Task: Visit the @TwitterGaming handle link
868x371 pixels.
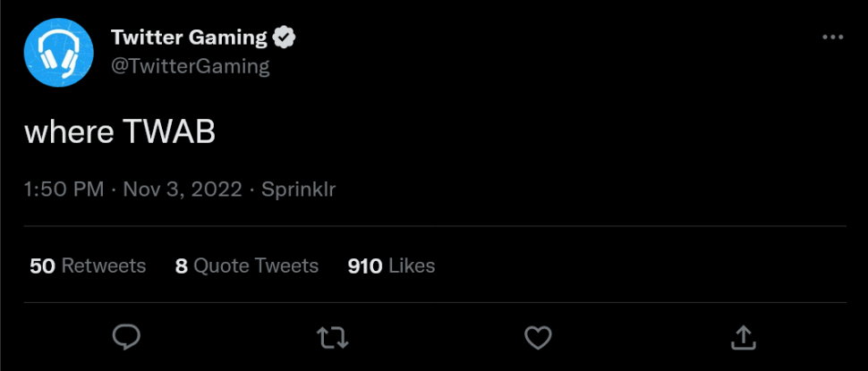Action: 190,66
